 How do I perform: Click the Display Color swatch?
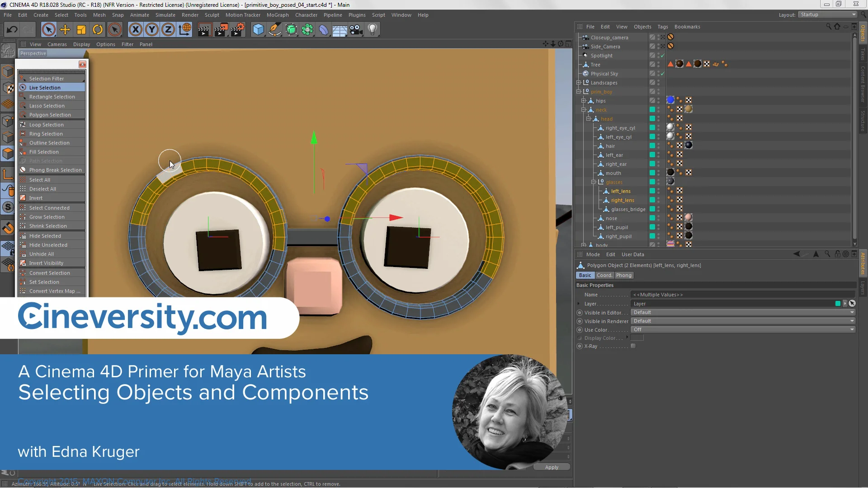637,338
